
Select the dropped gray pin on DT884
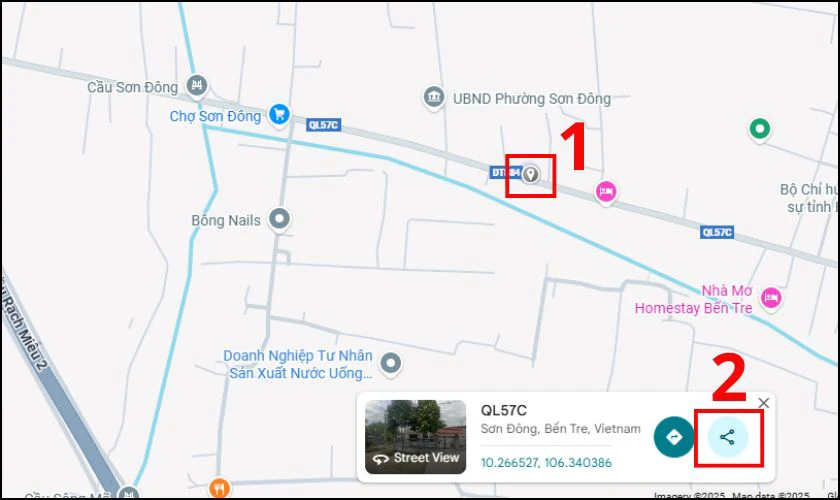click(x=530, y=174)
